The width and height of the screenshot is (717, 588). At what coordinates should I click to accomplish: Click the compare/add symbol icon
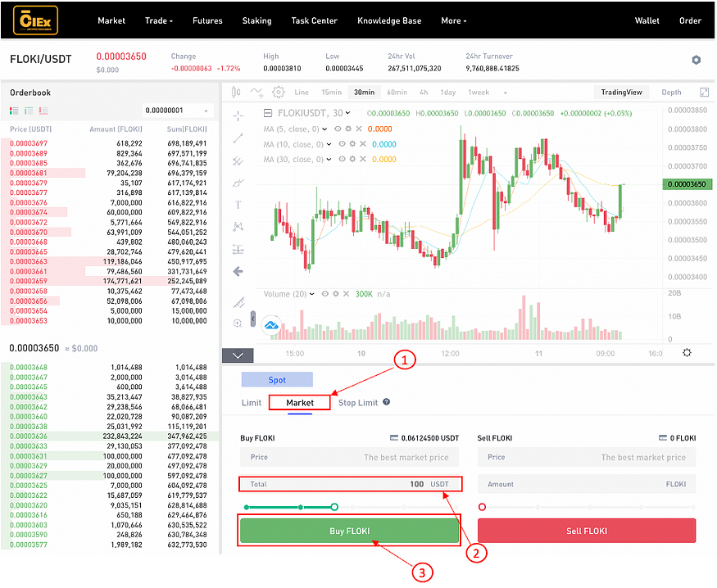tap(256, 93)
